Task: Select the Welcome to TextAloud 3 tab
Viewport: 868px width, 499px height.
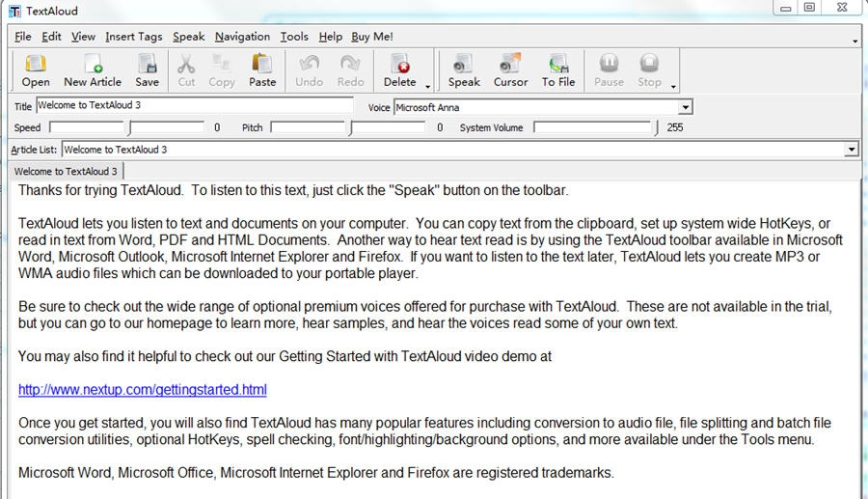Action: pos(66,171)
